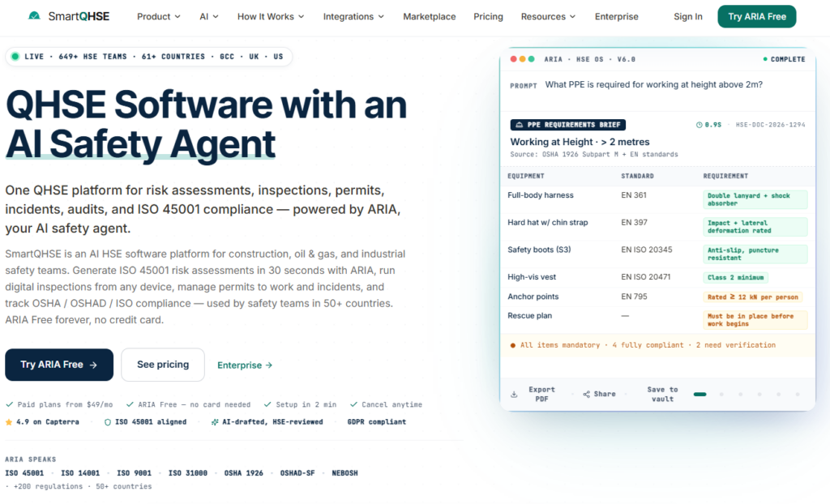Click the shield icon beside ISO 45001 aligned
Screen dimensions: 830x504
(108, 422)
